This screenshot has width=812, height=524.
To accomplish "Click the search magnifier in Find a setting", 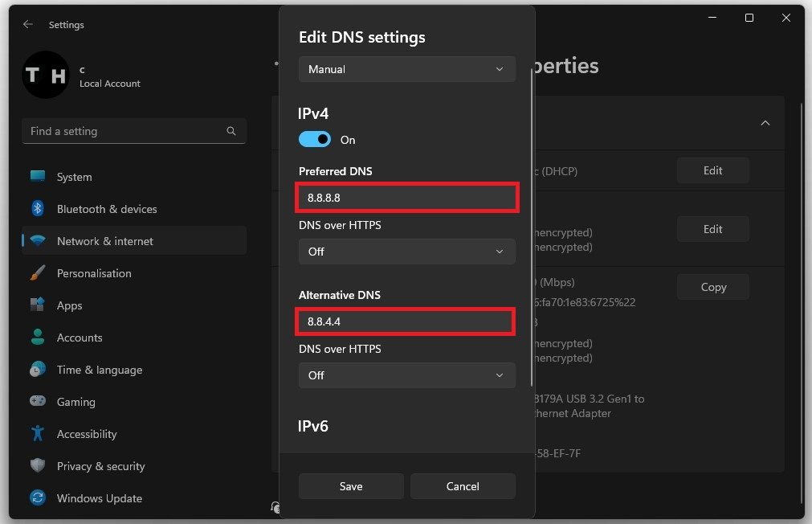I will click(231, 131).
